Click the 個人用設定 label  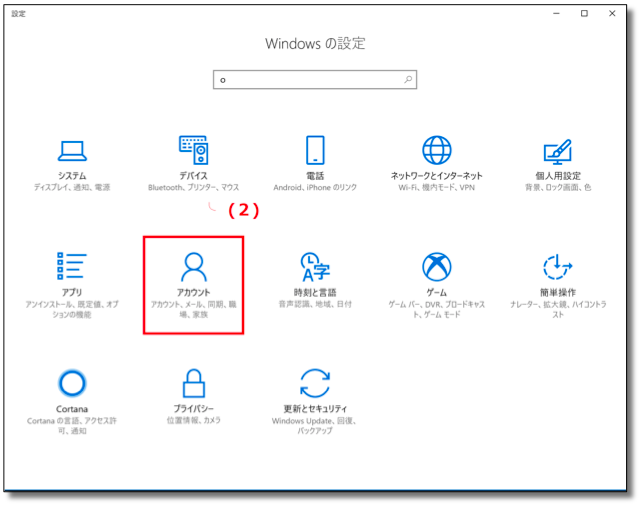tap(558, 176)
